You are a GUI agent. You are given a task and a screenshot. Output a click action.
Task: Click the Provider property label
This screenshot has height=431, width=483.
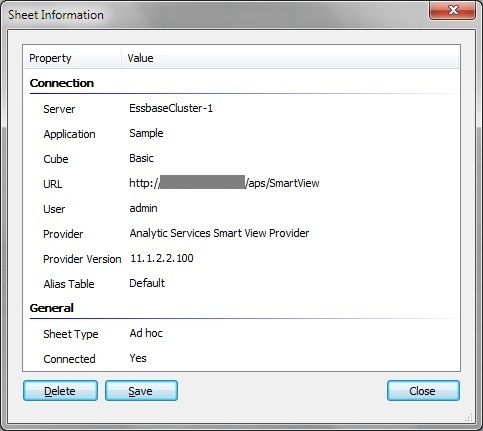pos(63,234)
